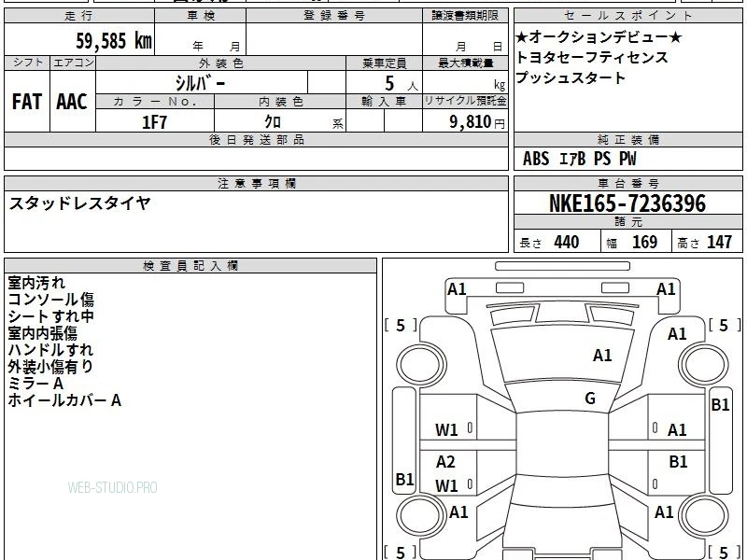The width and height of the screenshot is (747, 560).
Task: Select the 外装色 header
Action: [220, 63]
